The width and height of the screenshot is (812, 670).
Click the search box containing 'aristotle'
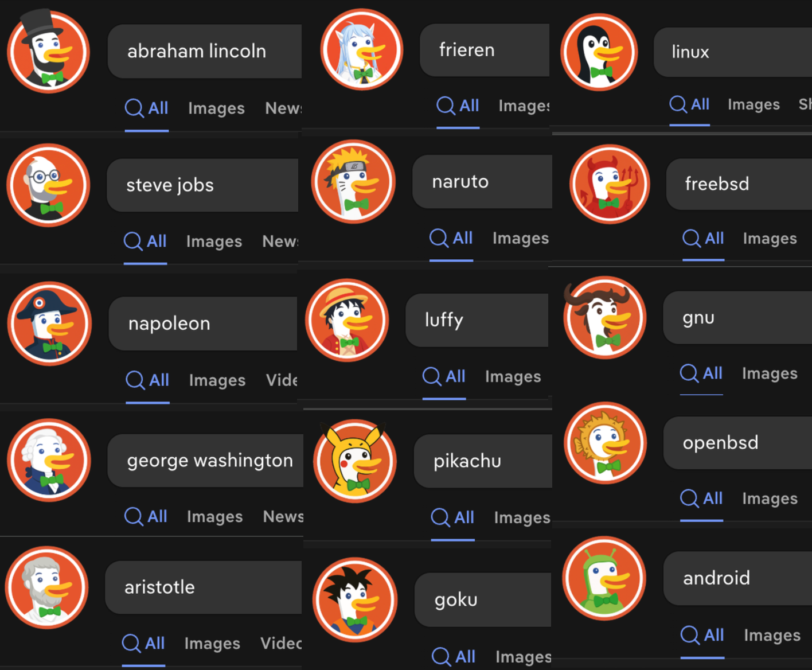[204, 587]
